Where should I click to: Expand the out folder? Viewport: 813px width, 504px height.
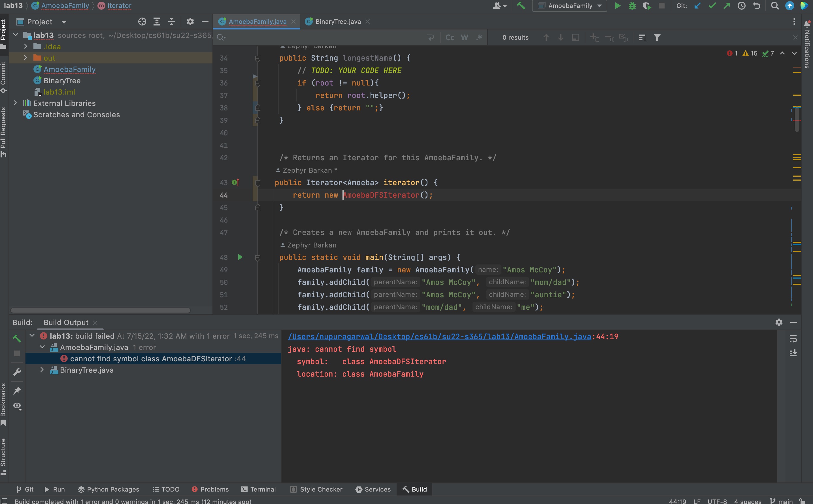click(26, 58)
